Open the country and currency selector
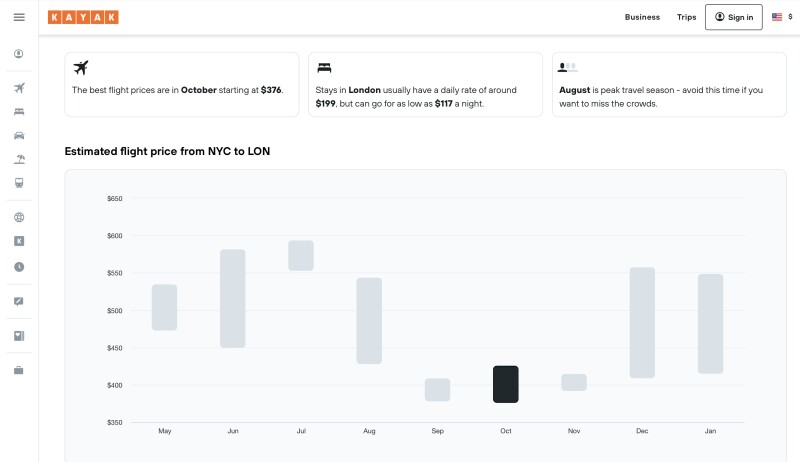 [x=781, y=17]
